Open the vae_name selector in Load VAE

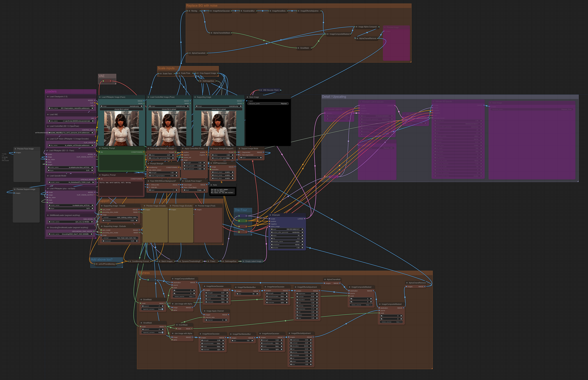71,121
